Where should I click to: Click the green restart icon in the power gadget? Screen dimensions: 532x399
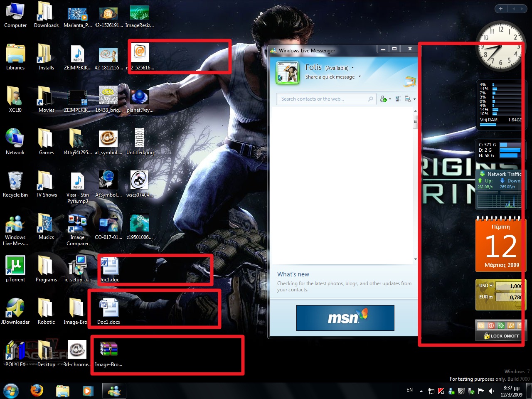[x=501, y=325]
